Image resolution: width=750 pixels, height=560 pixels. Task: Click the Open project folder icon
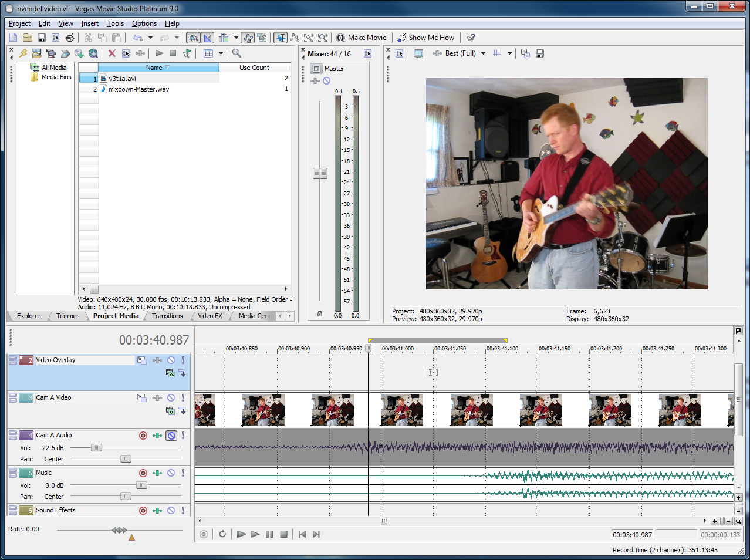point(28,38)
